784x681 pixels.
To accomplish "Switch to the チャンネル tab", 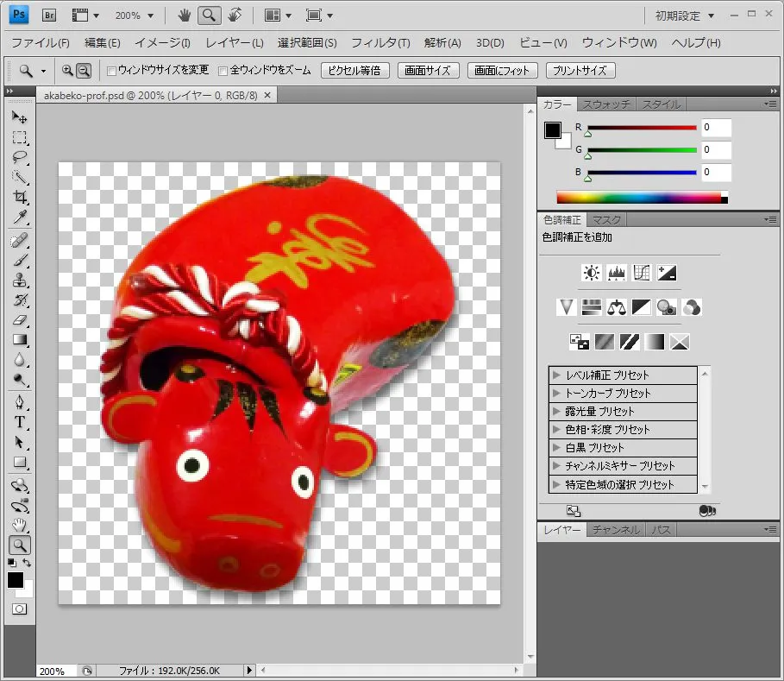I will (x=615, y=529).
